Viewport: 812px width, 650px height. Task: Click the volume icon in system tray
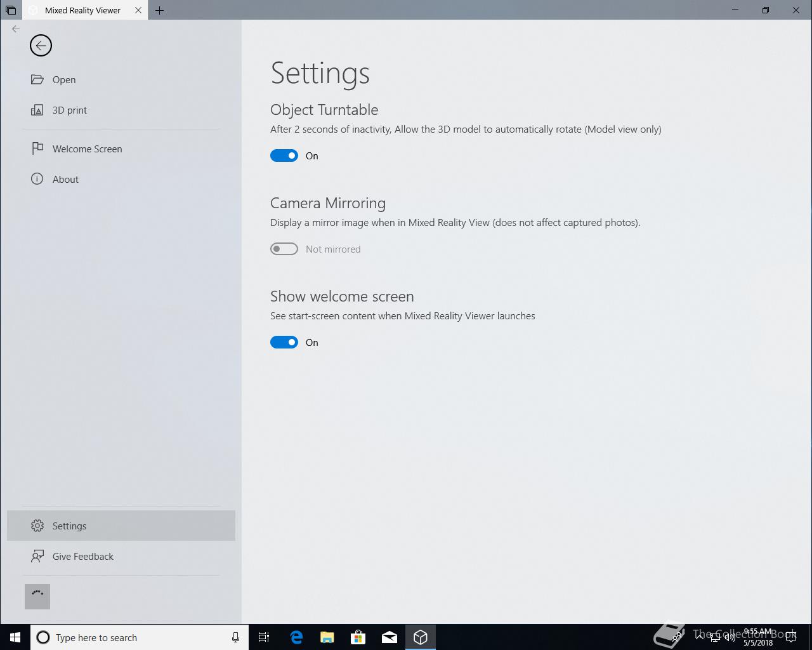(x=730, y=637)
